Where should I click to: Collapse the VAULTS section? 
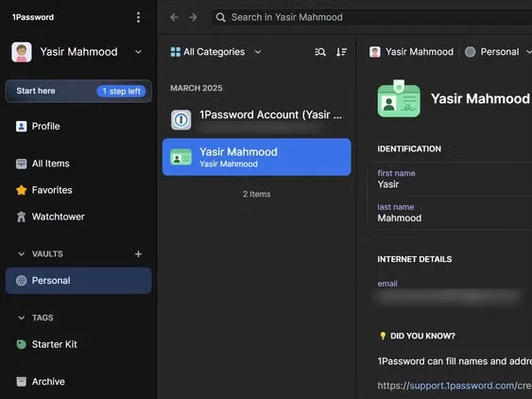point(22,254)
